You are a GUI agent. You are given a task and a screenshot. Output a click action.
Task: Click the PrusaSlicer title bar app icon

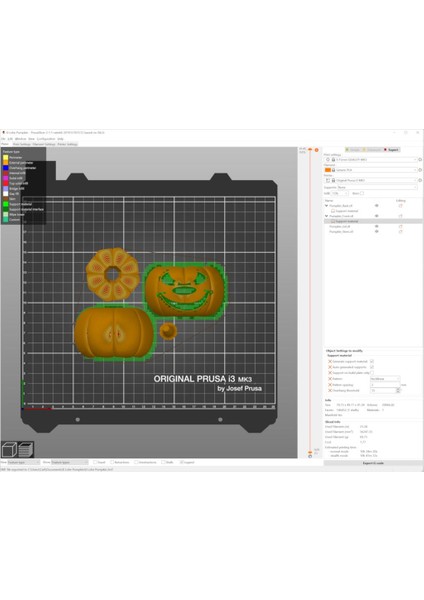pyautogui.click(x=3, y=132)
